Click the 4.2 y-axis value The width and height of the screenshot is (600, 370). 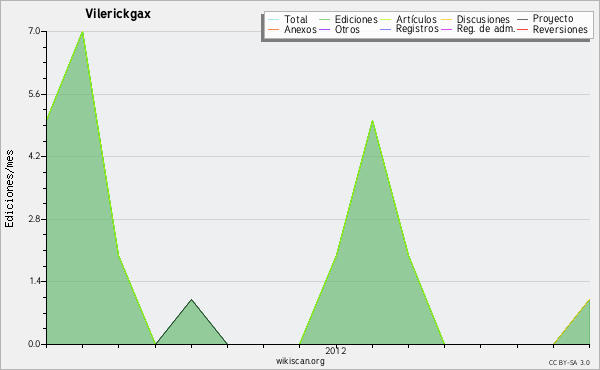pyautogui.click(x=34, y=156)
